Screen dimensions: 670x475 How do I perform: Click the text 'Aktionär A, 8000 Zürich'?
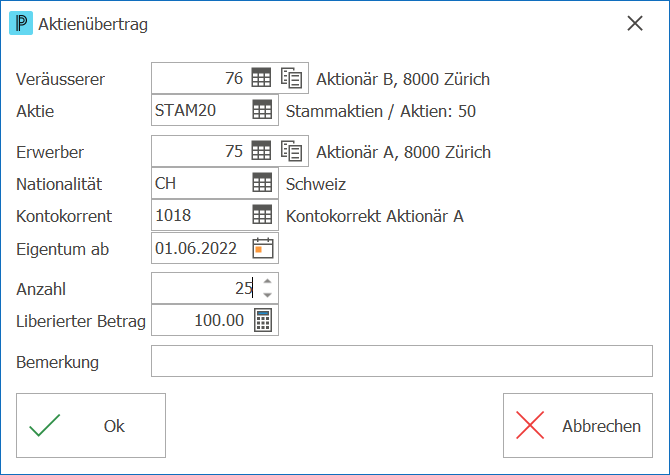point(403,152)
